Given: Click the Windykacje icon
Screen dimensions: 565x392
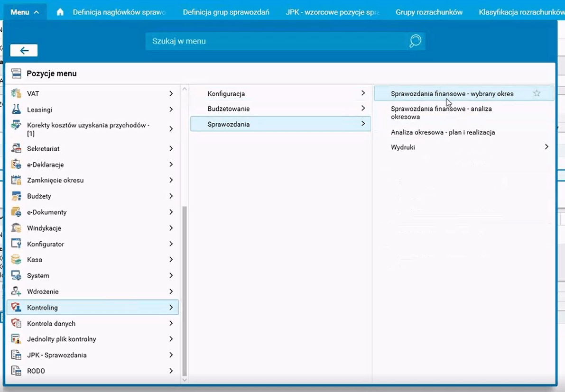Looking at the screenshot, I should point(16,228).
